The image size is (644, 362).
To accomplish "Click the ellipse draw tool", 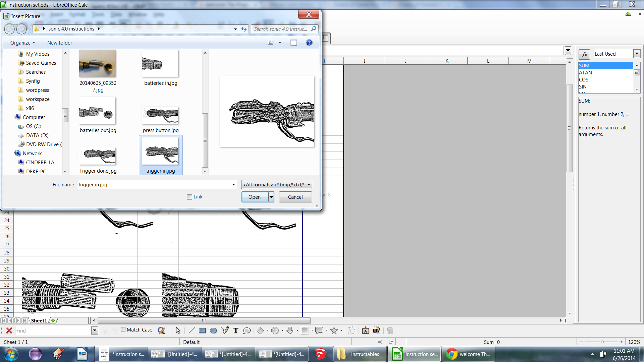I will 214,330.
